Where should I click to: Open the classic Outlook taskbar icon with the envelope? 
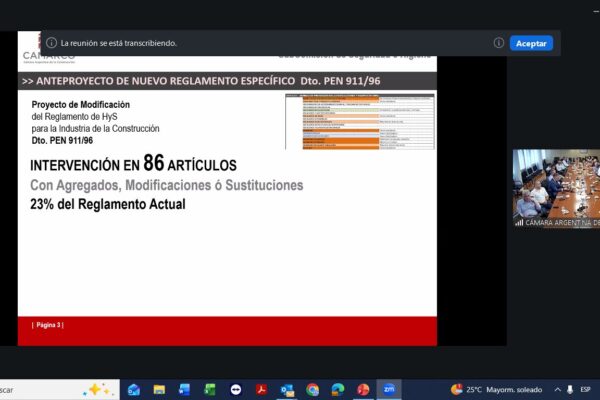[287, 390]
